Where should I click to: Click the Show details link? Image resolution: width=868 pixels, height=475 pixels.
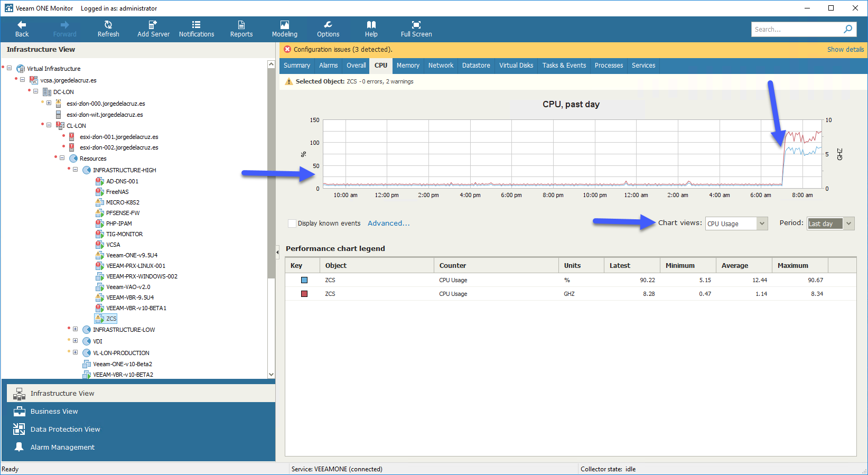point(845,49)
